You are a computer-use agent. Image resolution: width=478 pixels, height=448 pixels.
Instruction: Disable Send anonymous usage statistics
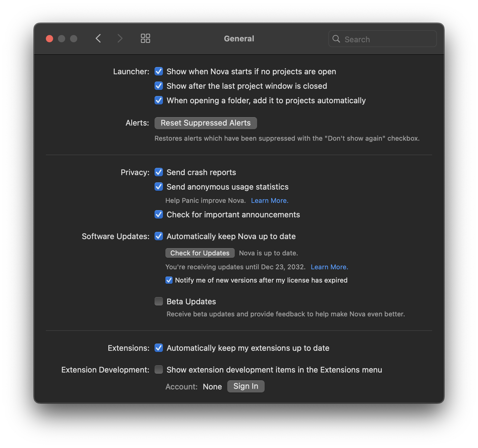[x=159, y=187]
